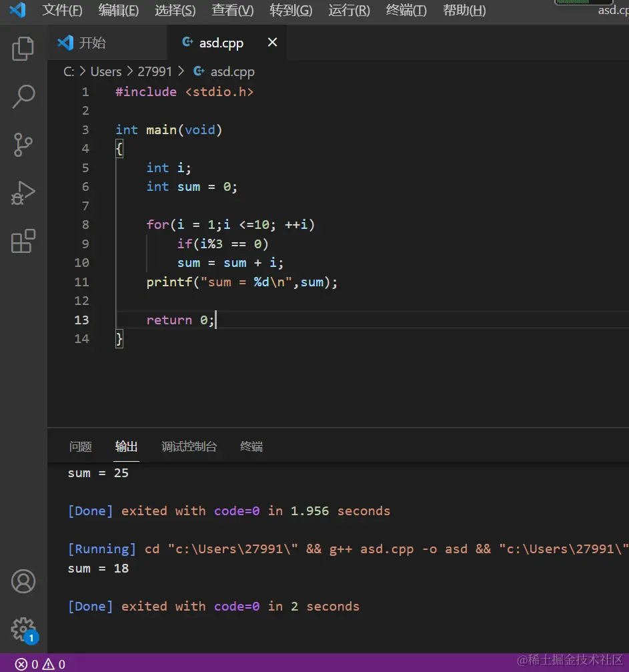This screenshot has height=672, width=629.
Task: Expand breadcrumb chevron after C:
Action: 83,71
